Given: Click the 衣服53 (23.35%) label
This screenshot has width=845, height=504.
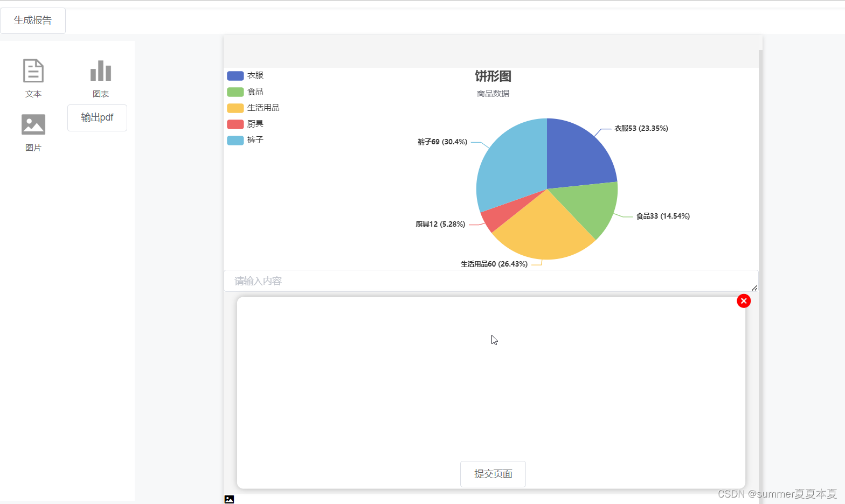Looking at the screenshot, I should click(x=641, y=128).
